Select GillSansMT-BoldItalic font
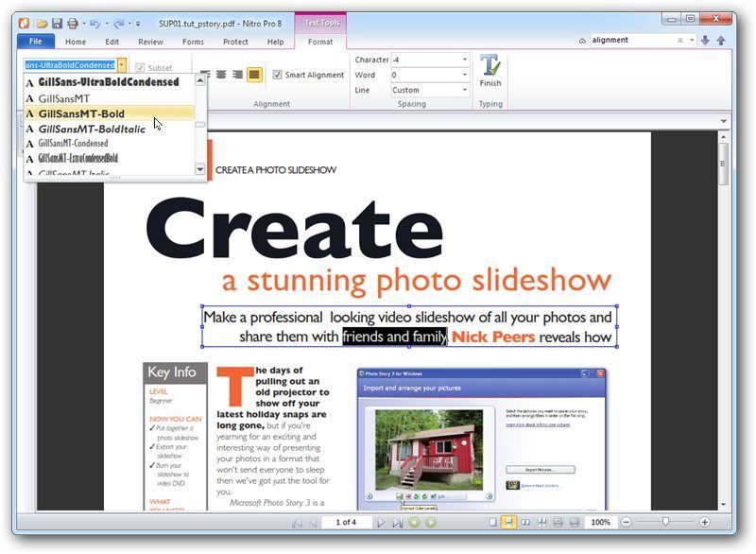This screenshot has width=756, height=554. coord(109,129)
